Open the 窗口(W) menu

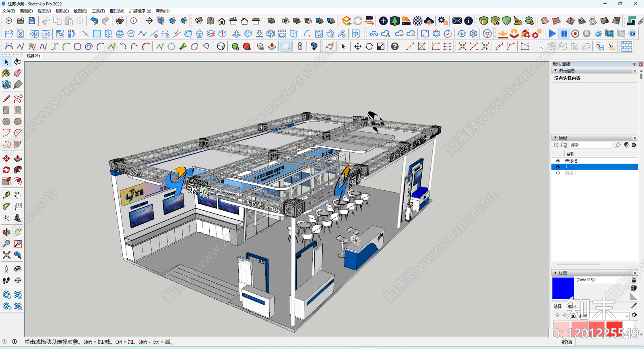click(117, 11)
